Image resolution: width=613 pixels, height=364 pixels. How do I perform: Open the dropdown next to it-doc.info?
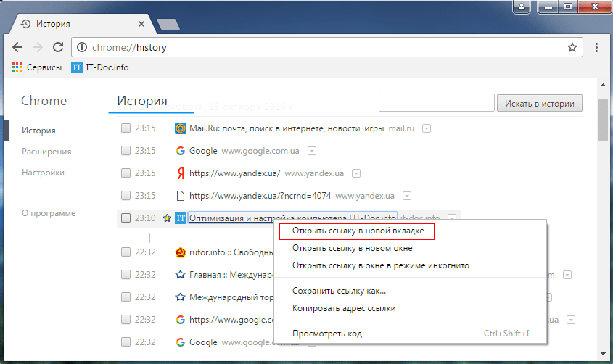pyautogui.click(x=452, y=217)
